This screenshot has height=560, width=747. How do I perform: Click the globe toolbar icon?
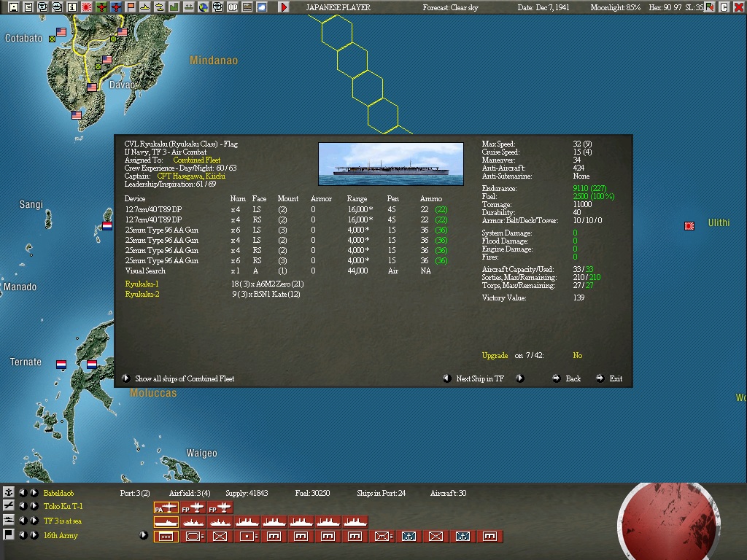coord(204,7)
